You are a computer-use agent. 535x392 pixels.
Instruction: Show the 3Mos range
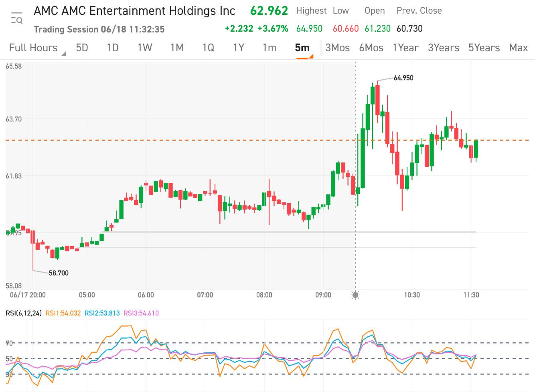[x=337, y=48]
